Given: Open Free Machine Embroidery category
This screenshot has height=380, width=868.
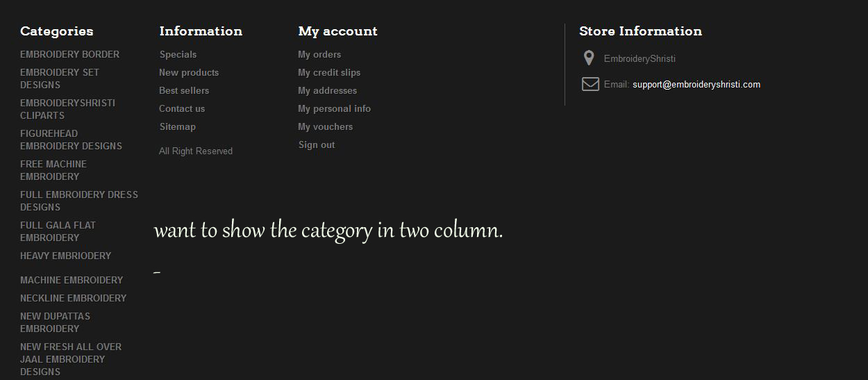Looking at the screenshot, I should click(53, 170).
